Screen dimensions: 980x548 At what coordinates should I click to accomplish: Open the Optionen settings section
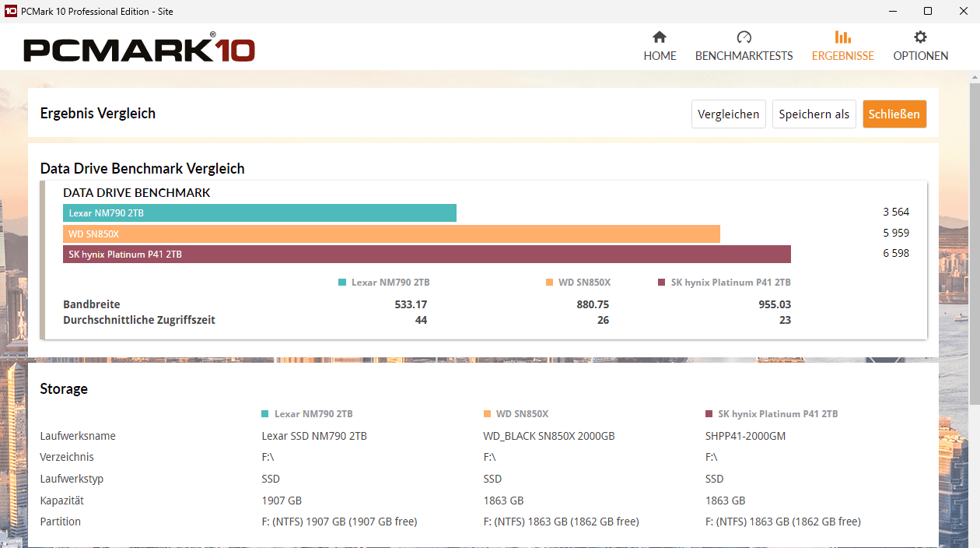(920, 47)
